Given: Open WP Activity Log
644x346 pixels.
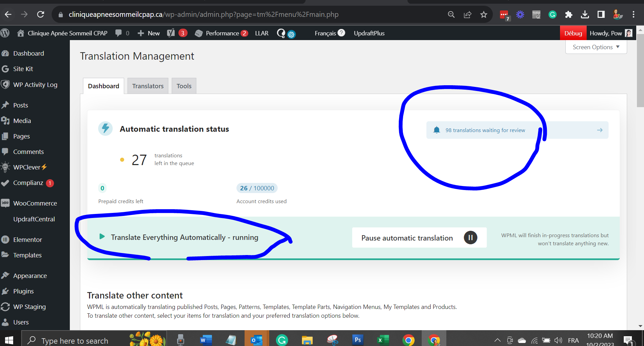Looking at the screenshot, I should click(x=35, y=85).
